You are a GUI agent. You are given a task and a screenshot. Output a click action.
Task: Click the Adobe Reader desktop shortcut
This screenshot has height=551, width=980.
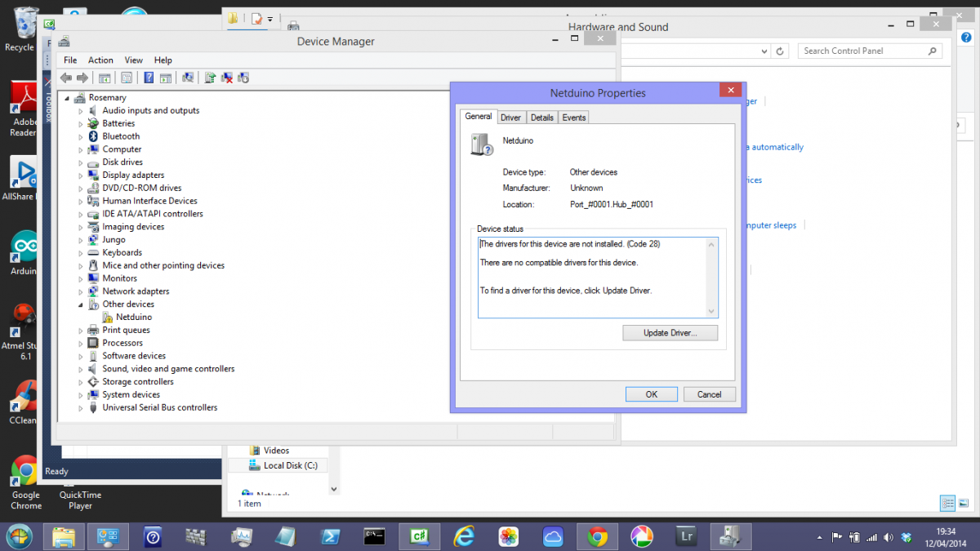tap(24, 110)
